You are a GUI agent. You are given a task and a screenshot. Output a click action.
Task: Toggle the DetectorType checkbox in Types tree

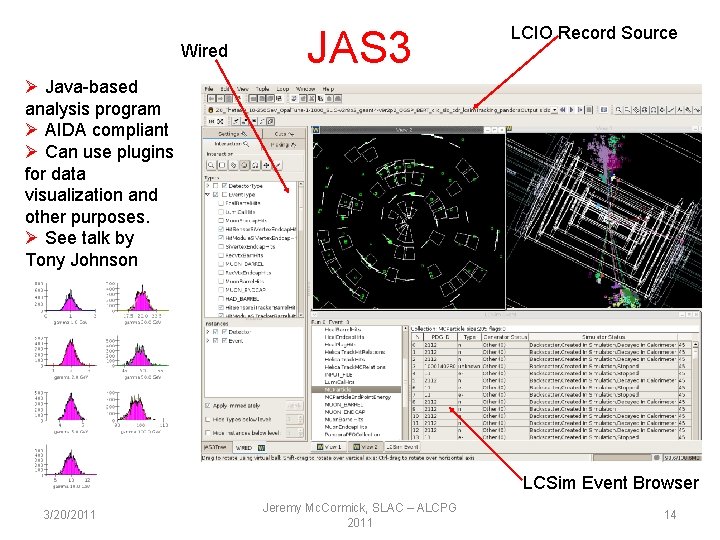[x=225, y=186]
